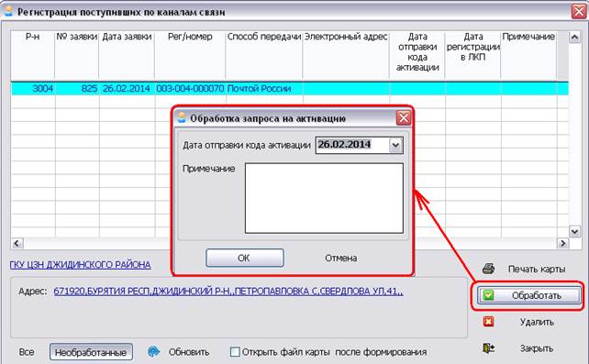Close the Регистрация поступивших window
Viewport: 589px width, 364px height.
[x=579, y=12]
